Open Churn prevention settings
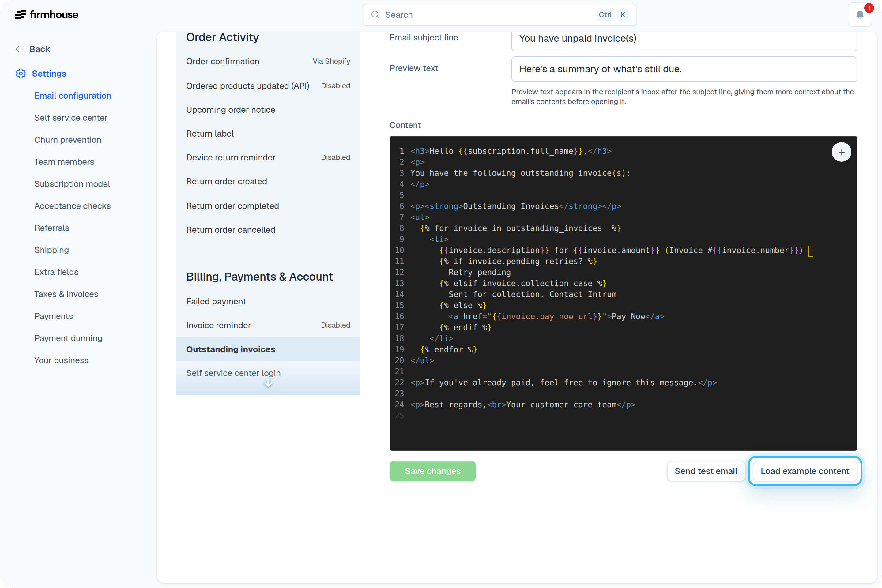This screenshot has width=882, height=588. click(68, 140)
